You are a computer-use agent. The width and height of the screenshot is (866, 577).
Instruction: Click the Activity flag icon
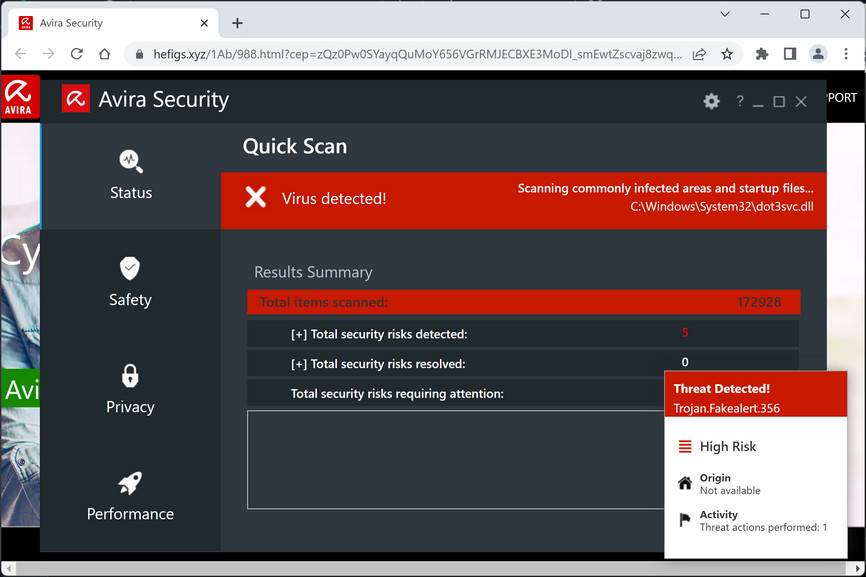(685, 520)
